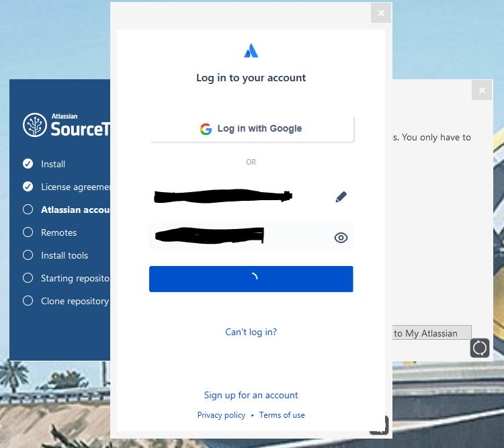The height and width of the screenshot is (448, 504).
Task: Select the Starting repository step circle
Action: [x=28, y=277]
